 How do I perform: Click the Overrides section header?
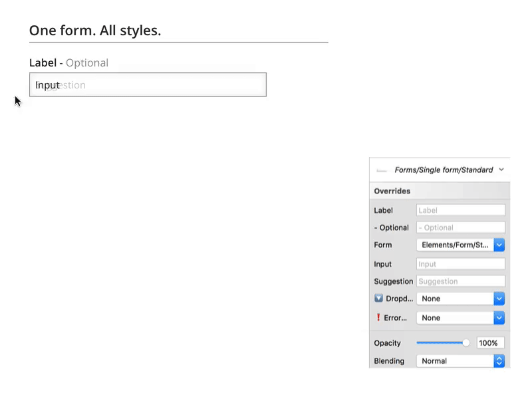click(x=392, y=191)
